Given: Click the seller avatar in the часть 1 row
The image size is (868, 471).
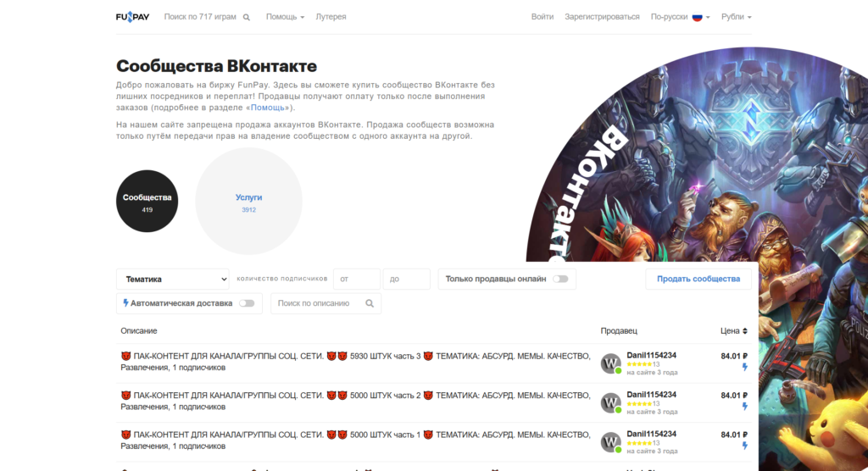Looking at the screenshot, I should tap(611, 442).
